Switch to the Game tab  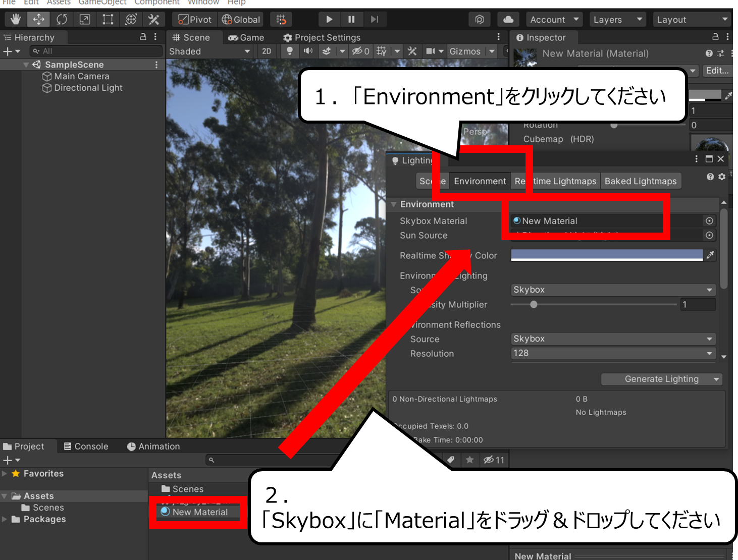point(246,38)
